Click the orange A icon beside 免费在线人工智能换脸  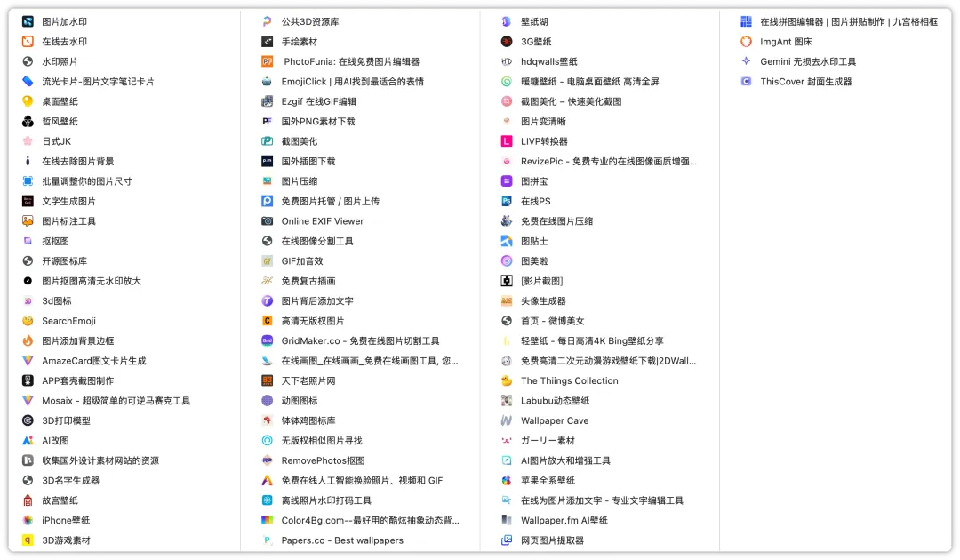[267, 480]
